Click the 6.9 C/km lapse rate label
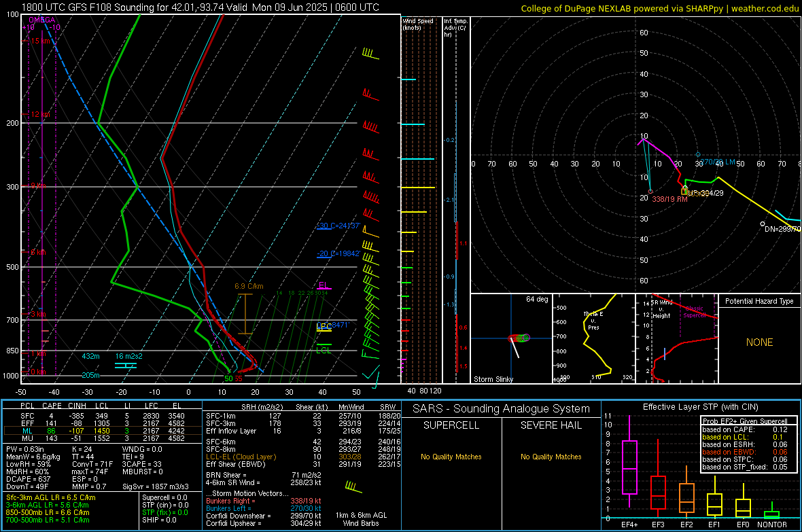The height and width of the screenshot is (532, 802). point(249,286)
